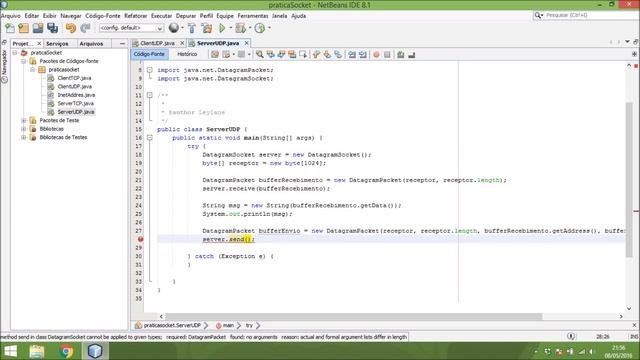Click Find Previous Occurrence editor icon
640x360 pixels.
271,54
